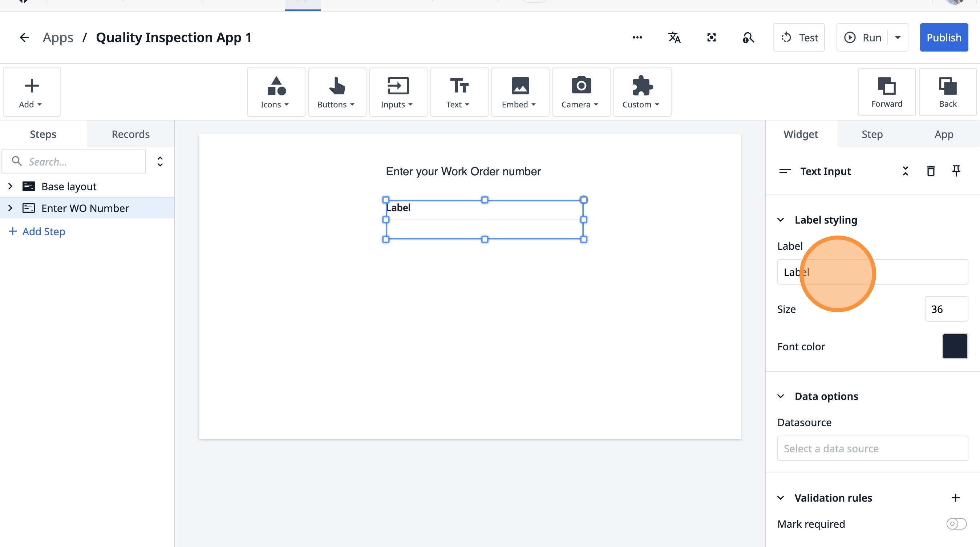Expand the Base layout step

tap(10, 186)
